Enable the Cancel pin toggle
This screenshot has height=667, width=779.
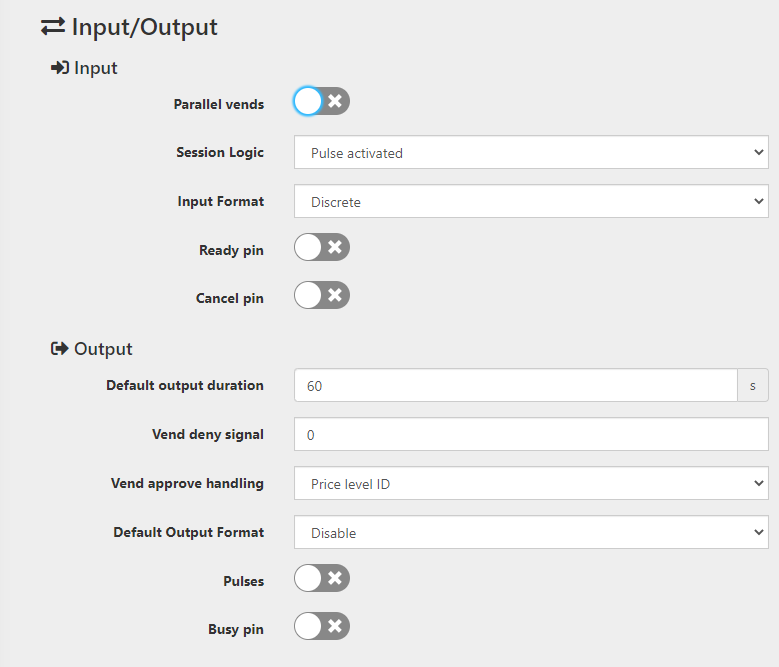pos(322,296)
